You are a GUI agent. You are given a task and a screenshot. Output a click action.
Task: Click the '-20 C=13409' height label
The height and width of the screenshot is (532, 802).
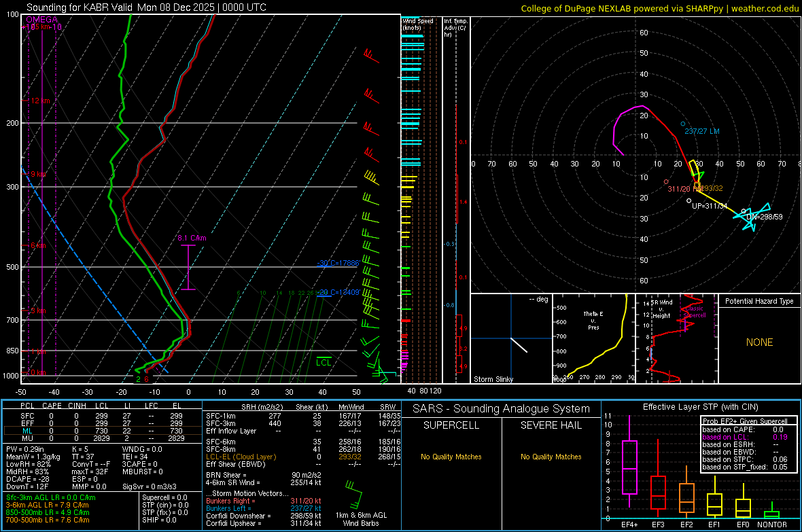click(338, 293)
